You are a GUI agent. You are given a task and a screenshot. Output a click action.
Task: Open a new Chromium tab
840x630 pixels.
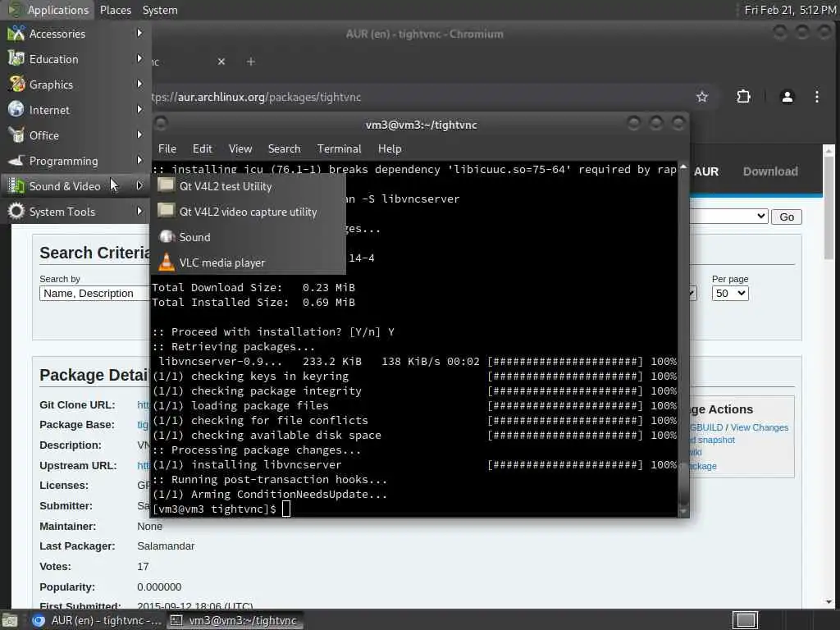pyautogui.click(x=251, y=62)
